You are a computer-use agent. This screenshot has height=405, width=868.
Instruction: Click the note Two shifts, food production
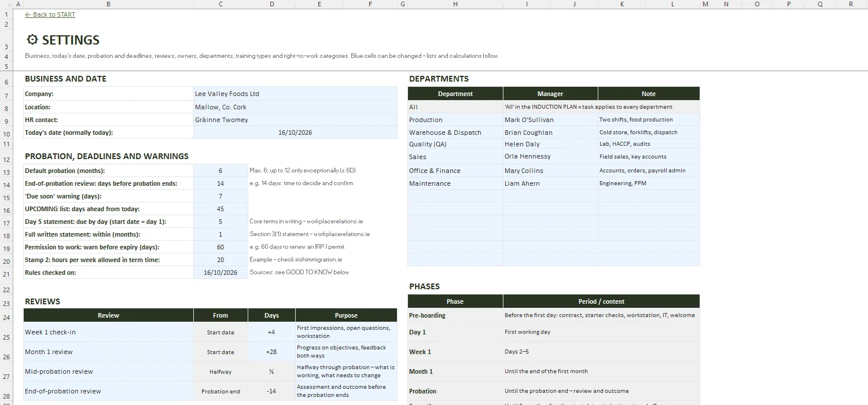click(649, 120)
